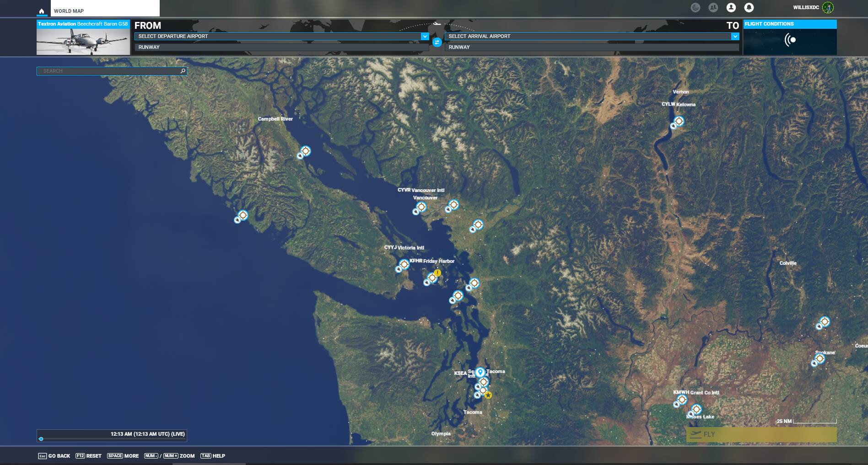
Task: Select the CYLW Kelowna airport marker
Action: [x=679, y=121]
